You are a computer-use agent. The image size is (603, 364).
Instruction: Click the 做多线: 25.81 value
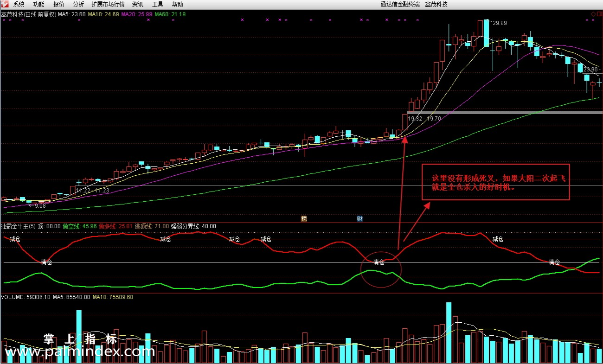click(x=115, y=226)
